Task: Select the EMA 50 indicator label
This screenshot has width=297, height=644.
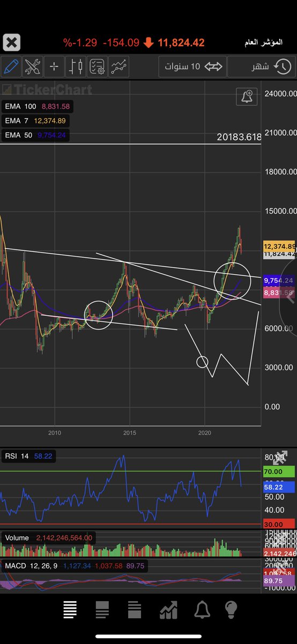Action: [x=35, y=135]
